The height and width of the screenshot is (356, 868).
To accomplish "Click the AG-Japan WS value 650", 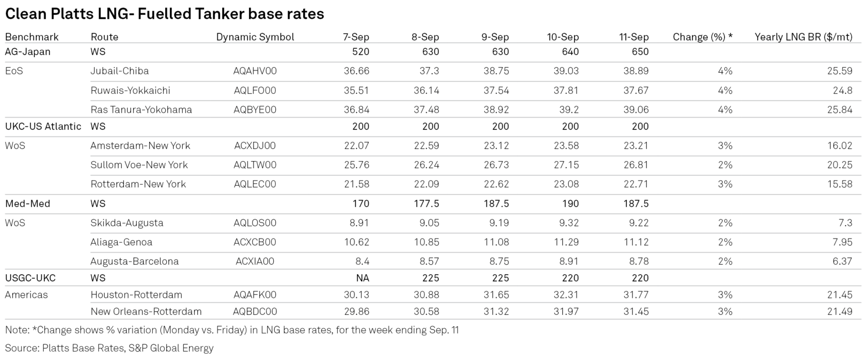I will click(640, 52).
